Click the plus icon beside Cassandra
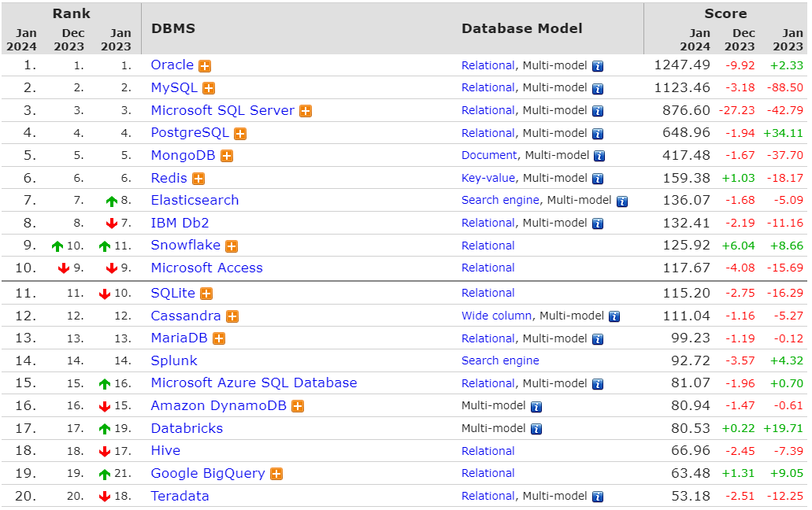Screen dimensions: 812x510 click(232, 316)
